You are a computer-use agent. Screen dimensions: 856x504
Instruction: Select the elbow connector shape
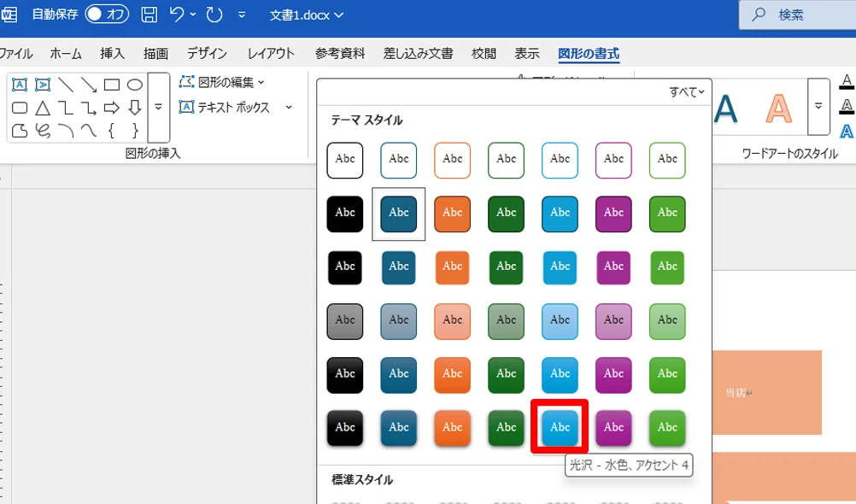pyautogui.click(x=66, y=108)
